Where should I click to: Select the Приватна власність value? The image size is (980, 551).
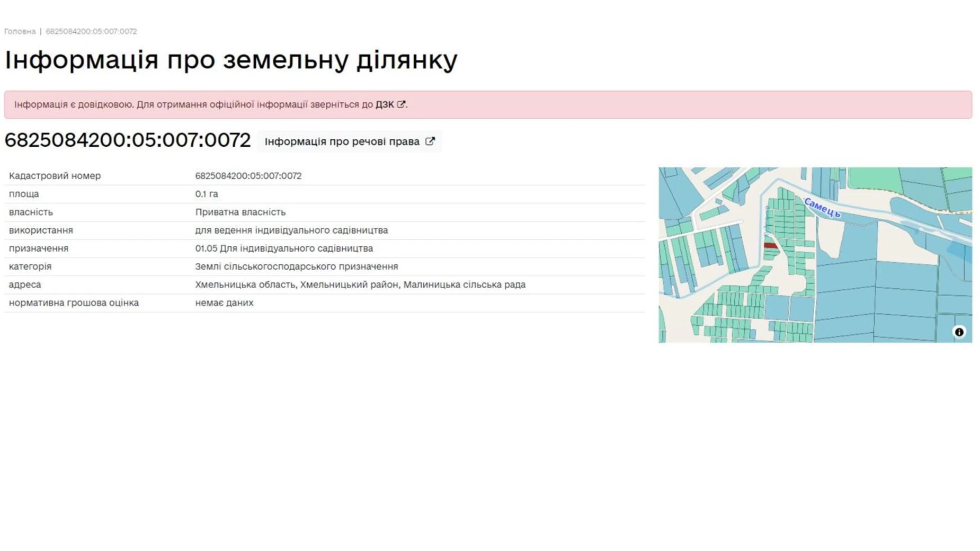[x=240, y=212]
